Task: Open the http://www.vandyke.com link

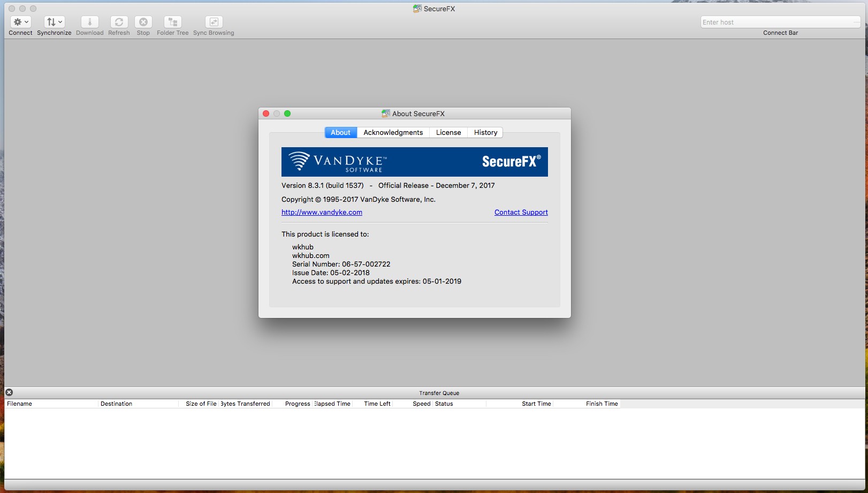Action: click(322, 213)
